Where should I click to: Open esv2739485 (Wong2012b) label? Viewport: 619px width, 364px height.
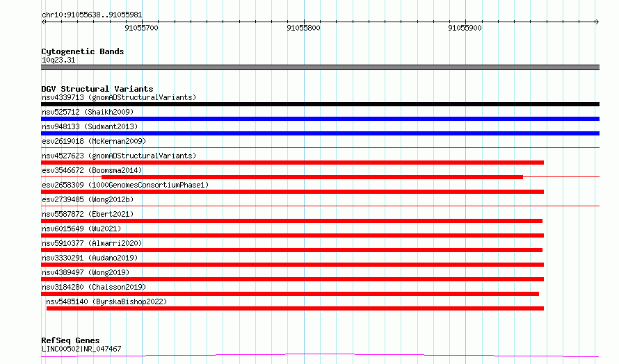click(88, 199)
